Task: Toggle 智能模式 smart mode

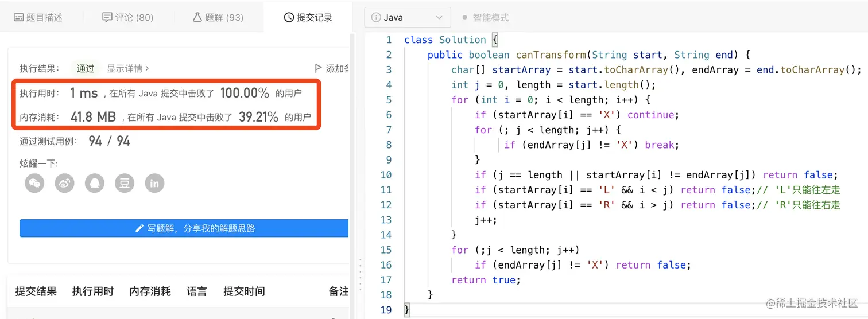Action: click(x=486, y=17)
